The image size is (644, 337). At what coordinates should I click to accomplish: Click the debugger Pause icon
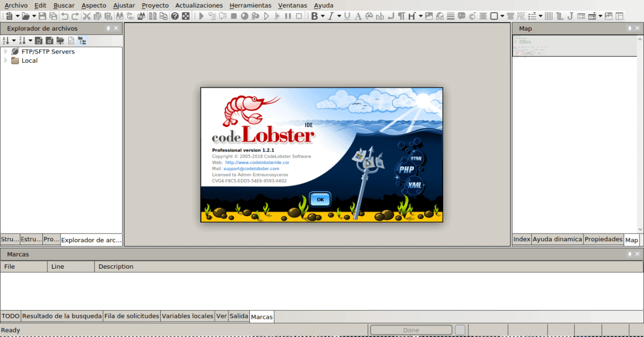click(x=288, y=16)
